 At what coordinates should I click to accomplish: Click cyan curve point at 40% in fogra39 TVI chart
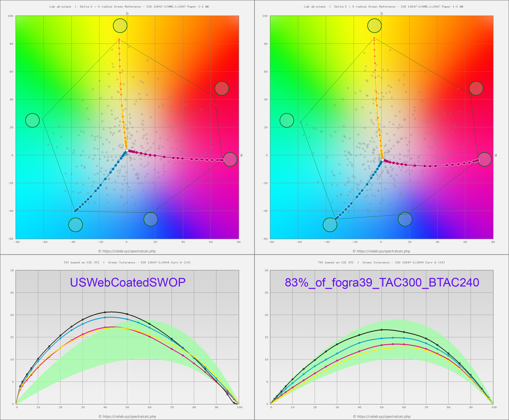[x=359, y=343]
